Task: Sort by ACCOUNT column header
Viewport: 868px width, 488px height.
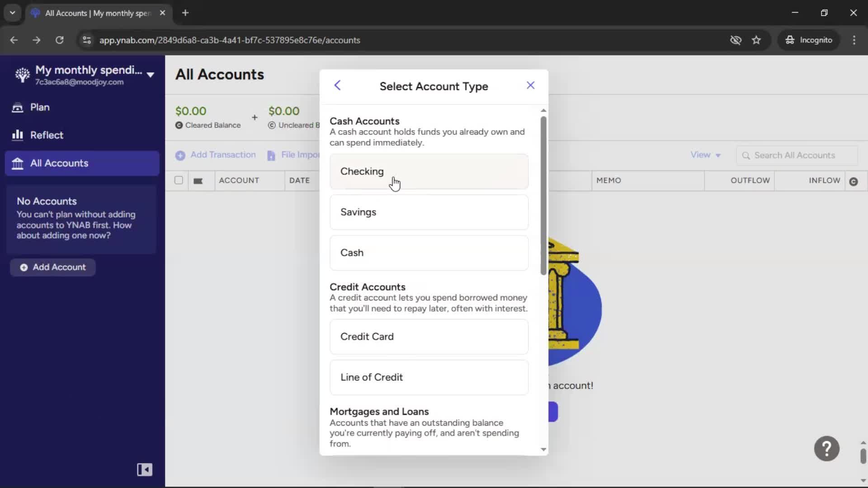Action: [239, 180]
